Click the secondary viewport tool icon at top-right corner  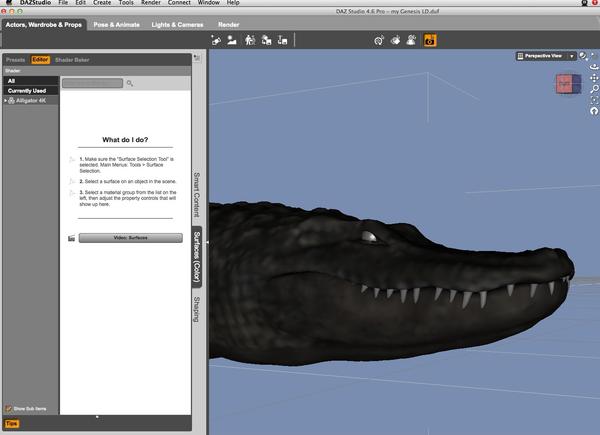593,56
